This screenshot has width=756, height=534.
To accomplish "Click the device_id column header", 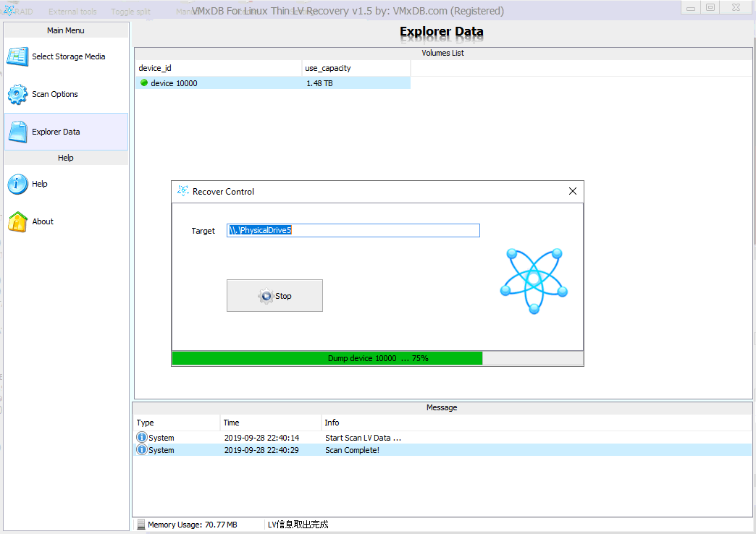I will [219, 68].
